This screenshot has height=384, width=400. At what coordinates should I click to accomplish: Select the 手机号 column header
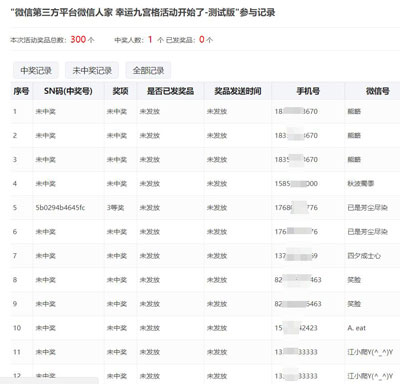[x=308, y=91]
